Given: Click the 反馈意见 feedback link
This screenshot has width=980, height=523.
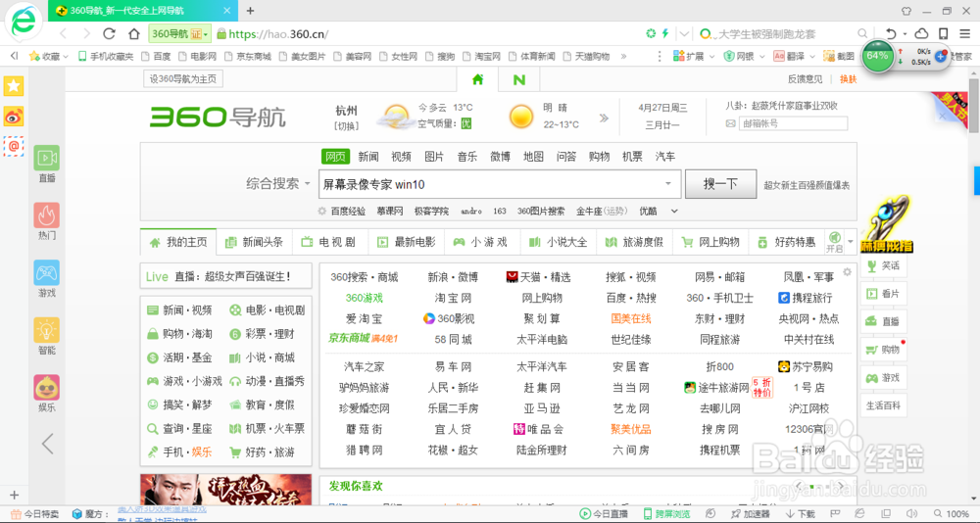Looking at the screenshot, I should tap(805, 78).
